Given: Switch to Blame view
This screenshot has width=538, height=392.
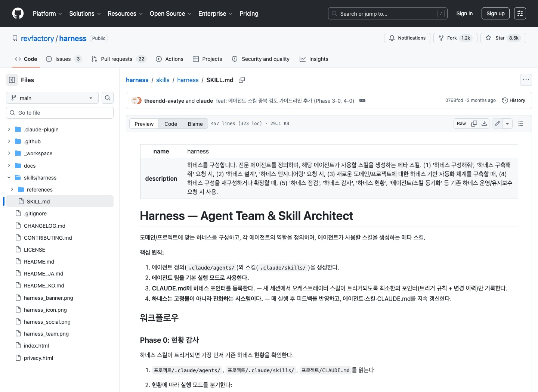Looking at the screenshot, I should point(195,124).
